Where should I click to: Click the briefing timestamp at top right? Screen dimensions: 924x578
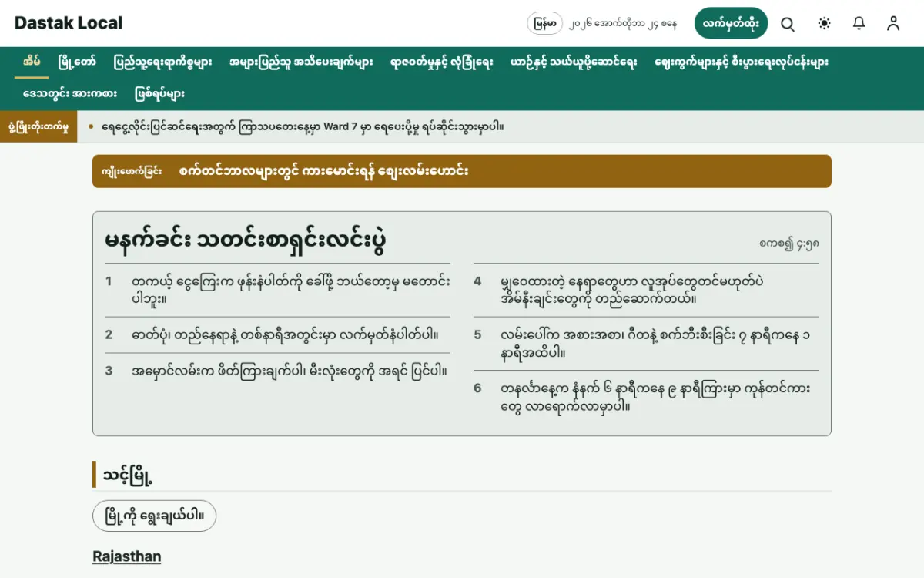pyautogui.click(x=789, y=244)
